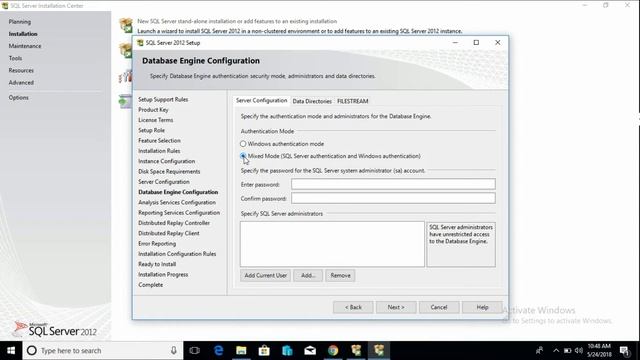Switch to SQL Server Installation Center taskbar icon

coord(356,351)
